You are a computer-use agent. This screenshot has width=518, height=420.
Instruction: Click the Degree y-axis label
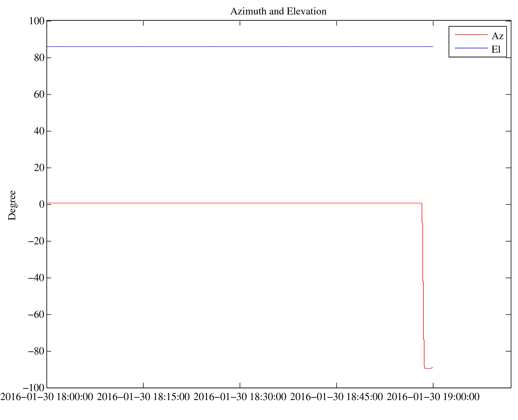click(x=12, y=205)
